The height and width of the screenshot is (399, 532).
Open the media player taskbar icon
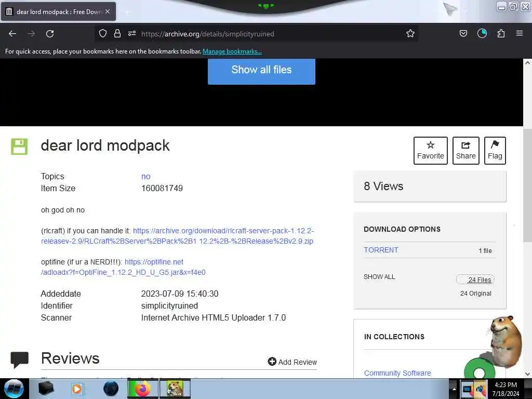coord(77,389)
